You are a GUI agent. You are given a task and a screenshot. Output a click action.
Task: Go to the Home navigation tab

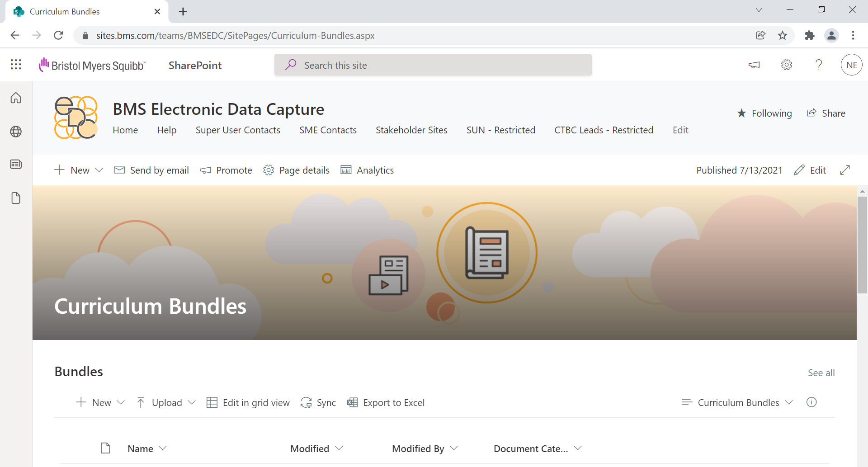click(x=125, y=130)
